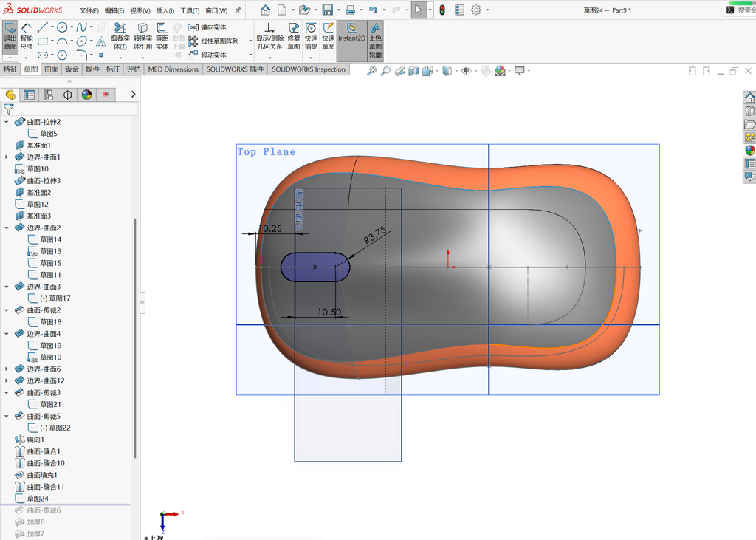Screen dimensions: 756x540
Task: Click the Appearances color ball in task pane
Action: 750,150
